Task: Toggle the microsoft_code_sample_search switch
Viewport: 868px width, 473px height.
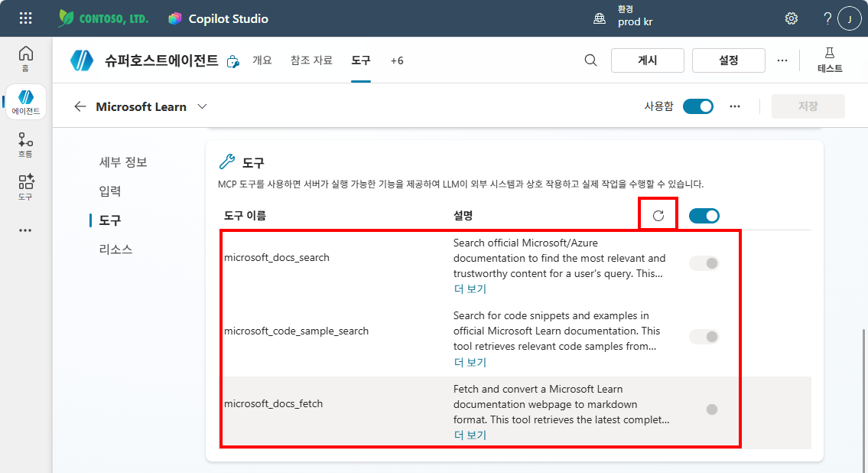Action: tap(704, 336)
